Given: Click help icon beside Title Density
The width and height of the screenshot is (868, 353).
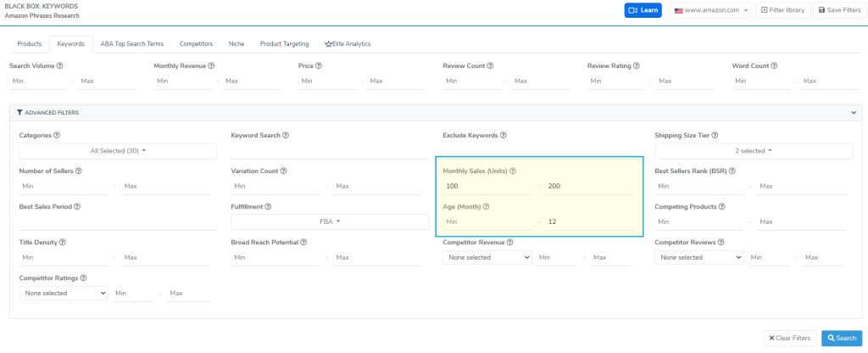Looking at the screenshot, I should tap(63, 242).
